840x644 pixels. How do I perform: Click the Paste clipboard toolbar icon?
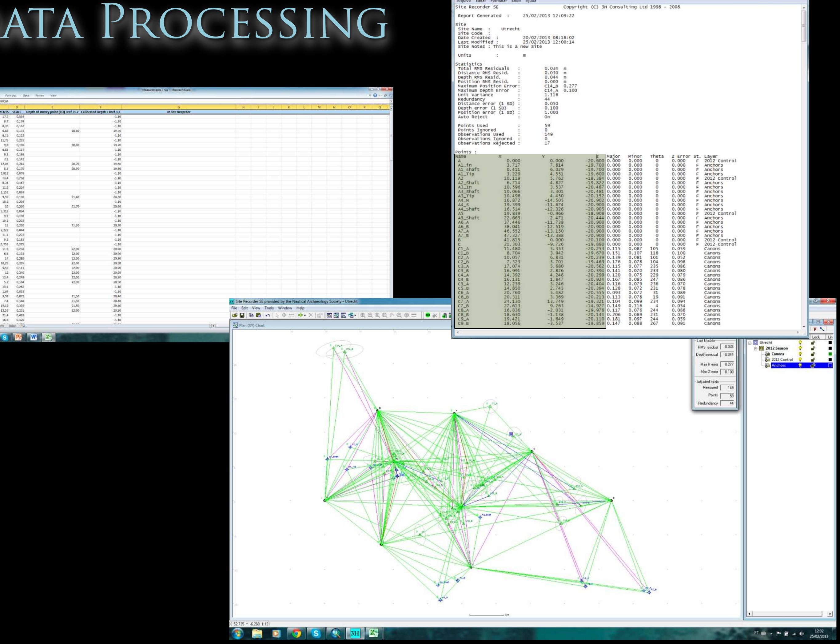pos(258,315)
